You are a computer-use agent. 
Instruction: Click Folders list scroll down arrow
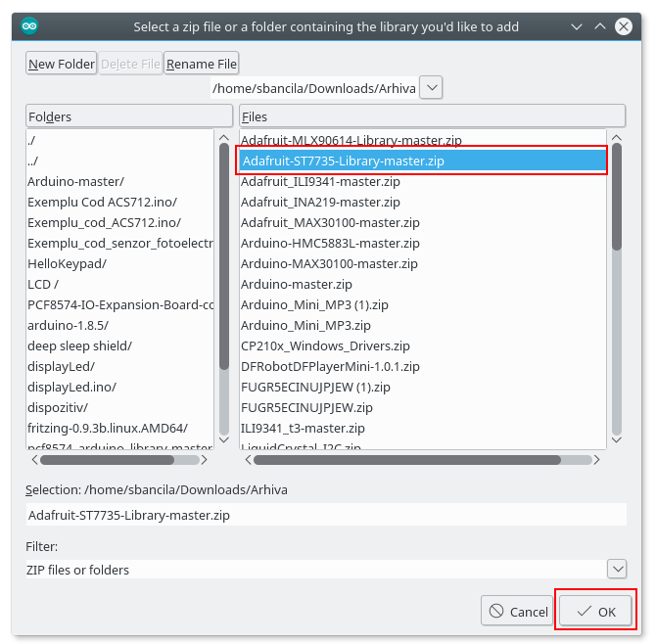coord(224,439)
